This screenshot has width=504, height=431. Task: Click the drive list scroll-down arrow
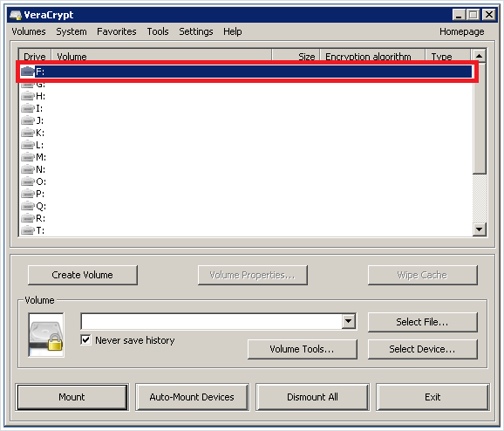coord(480,229)
